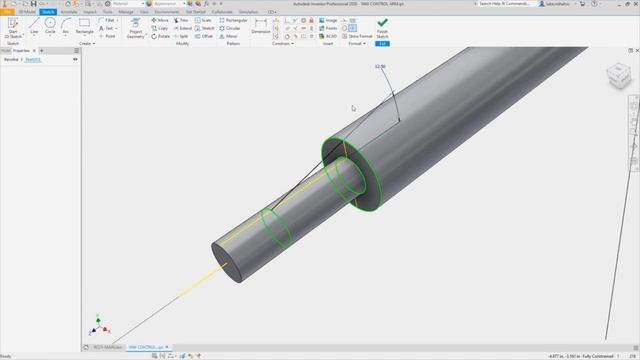640x360 pixels.
Task: Switch to the Annotate tab
Action: point(69,12)
